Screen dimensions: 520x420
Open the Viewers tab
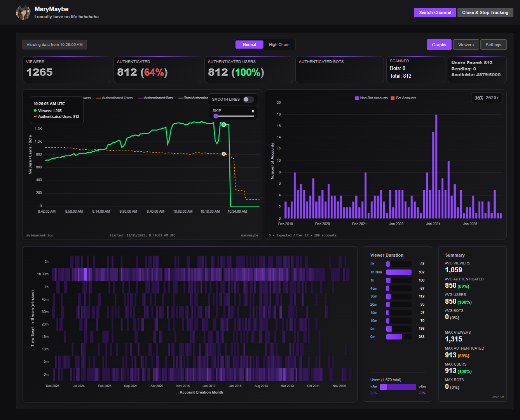466,45
